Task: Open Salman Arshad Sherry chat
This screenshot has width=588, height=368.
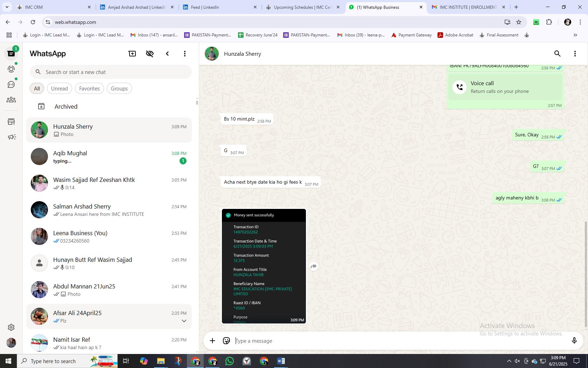Action: click(x=109, y=210)
